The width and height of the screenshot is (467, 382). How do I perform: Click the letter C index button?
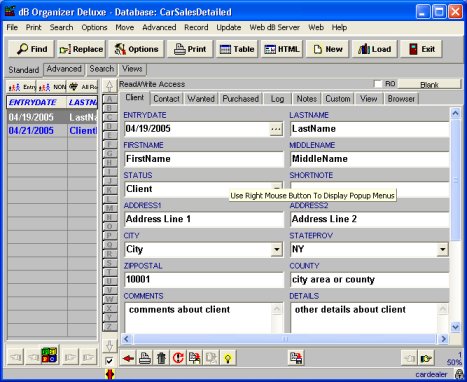109,117
